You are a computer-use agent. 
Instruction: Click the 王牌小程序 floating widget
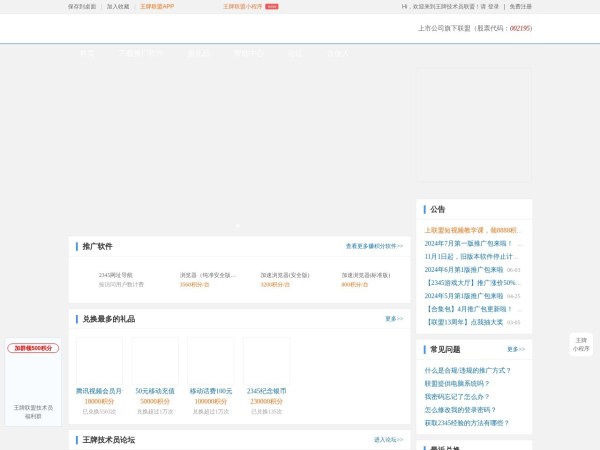click(x=581, y=344)
